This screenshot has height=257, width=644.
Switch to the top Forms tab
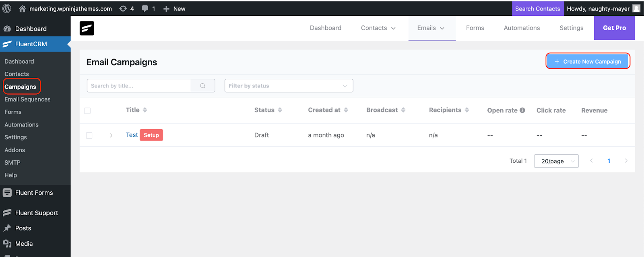click(475, 28)
